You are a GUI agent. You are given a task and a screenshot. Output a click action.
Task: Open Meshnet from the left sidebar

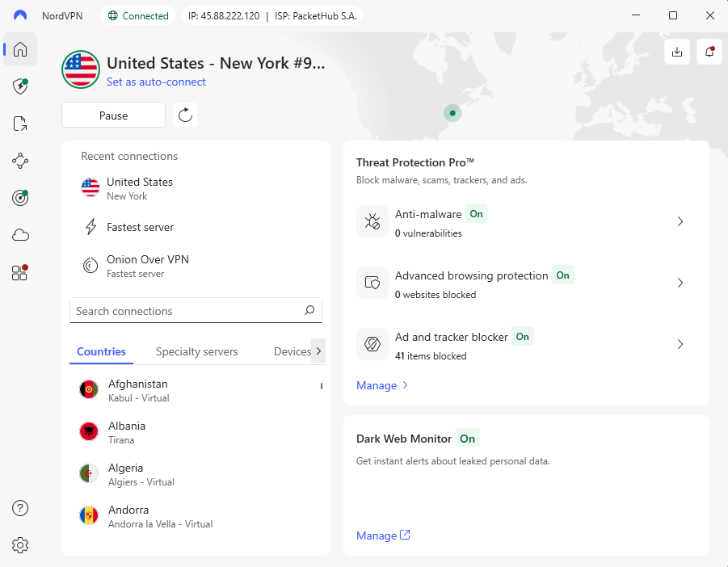(19, 161)
